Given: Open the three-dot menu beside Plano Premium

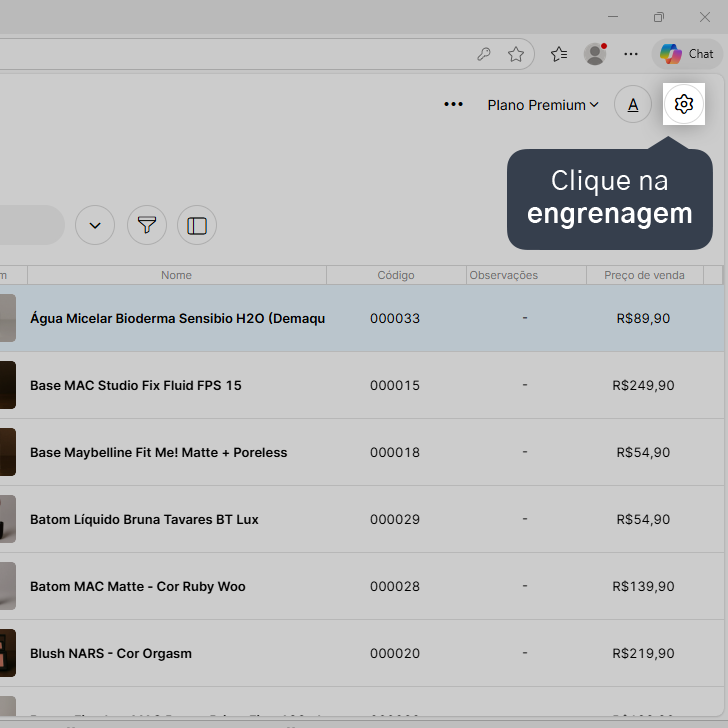Looking at the screenshot, I should click(x=453, y=104).
